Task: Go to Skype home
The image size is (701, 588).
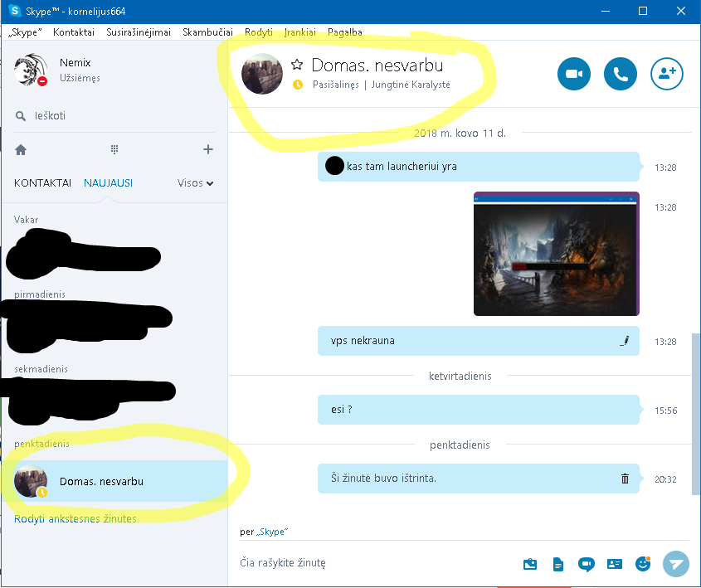Action: coord(21,149)
